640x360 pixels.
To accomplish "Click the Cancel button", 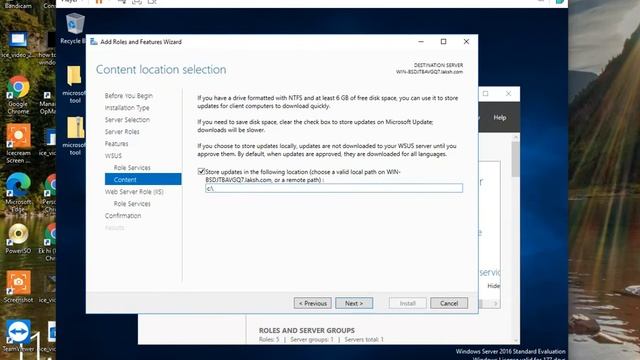I will [449, 303].
